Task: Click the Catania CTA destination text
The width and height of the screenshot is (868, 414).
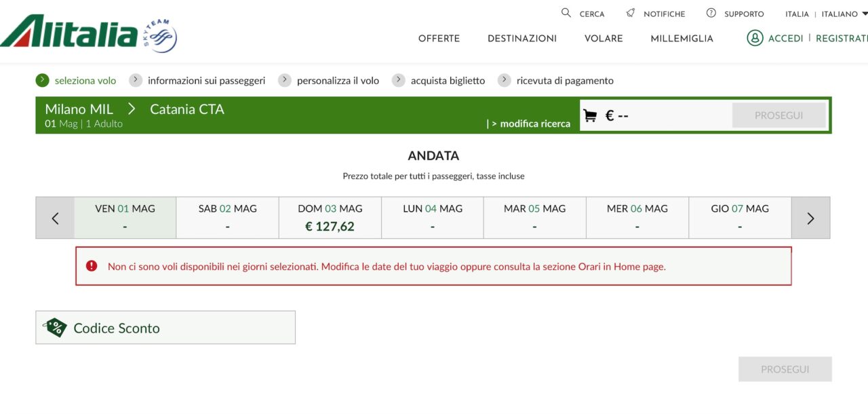Action: click(187, 109)
